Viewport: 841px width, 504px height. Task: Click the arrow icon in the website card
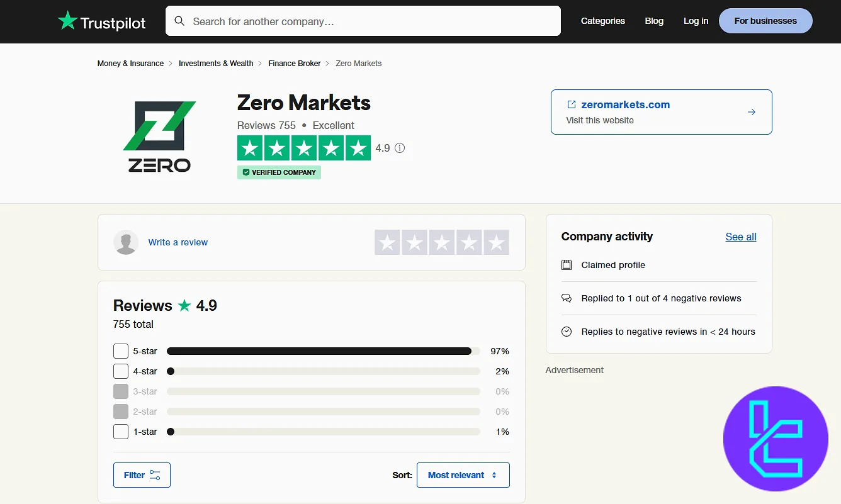click(x=751, y=112)
